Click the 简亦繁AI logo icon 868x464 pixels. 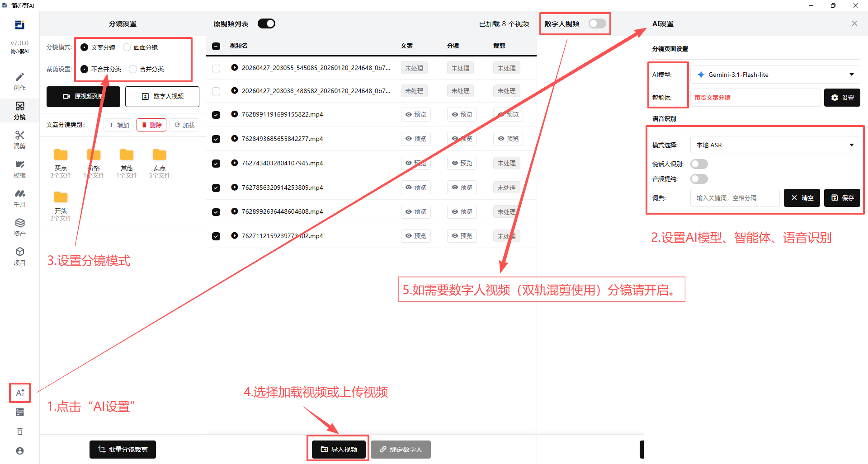tap(19, 25)
